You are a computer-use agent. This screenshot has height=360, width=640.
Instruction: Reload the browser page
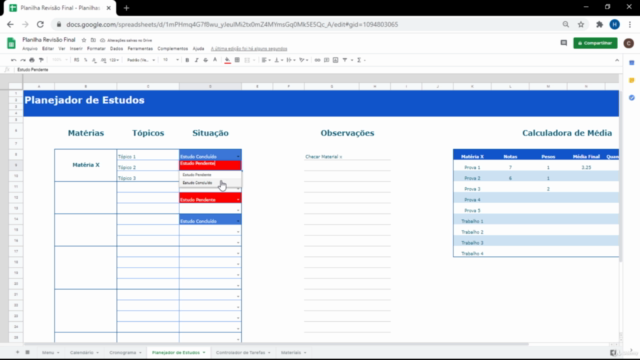(x=40, y=24)
